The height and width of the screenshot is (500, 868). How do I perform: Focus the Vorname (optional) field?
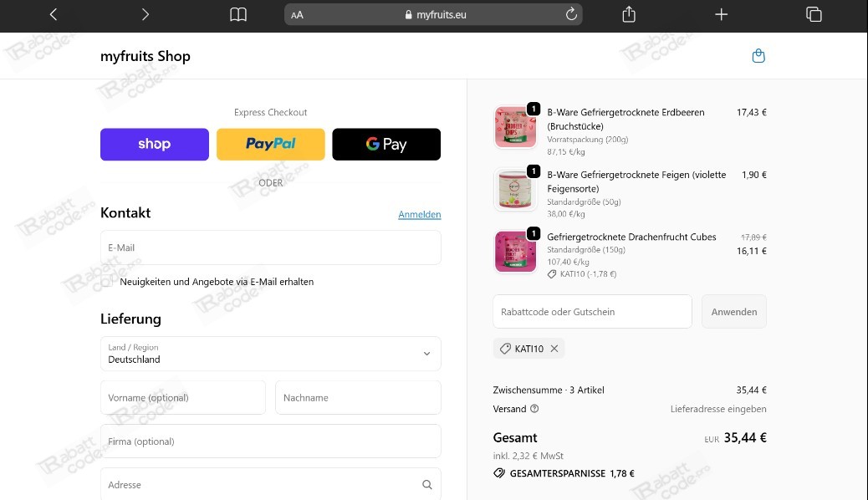coord(182,397)
